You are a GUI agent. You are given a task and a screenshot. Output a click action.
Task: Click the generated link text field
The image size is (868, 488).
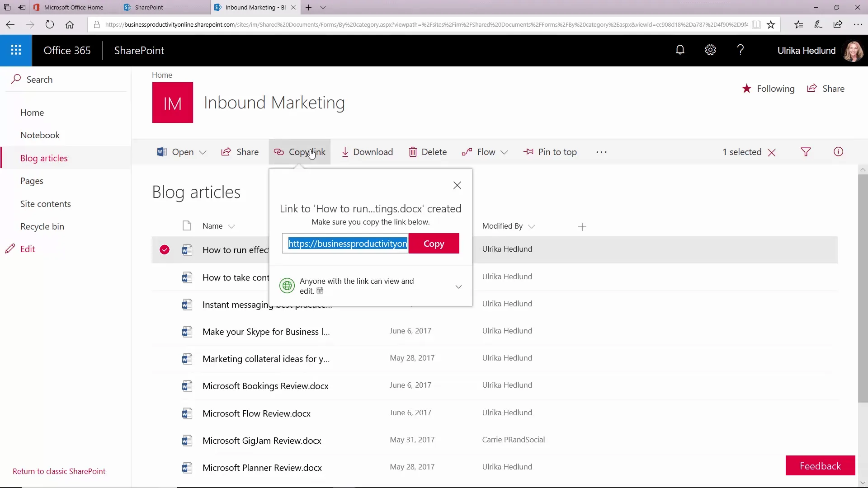pyautogui.click(x=345, y=244)
